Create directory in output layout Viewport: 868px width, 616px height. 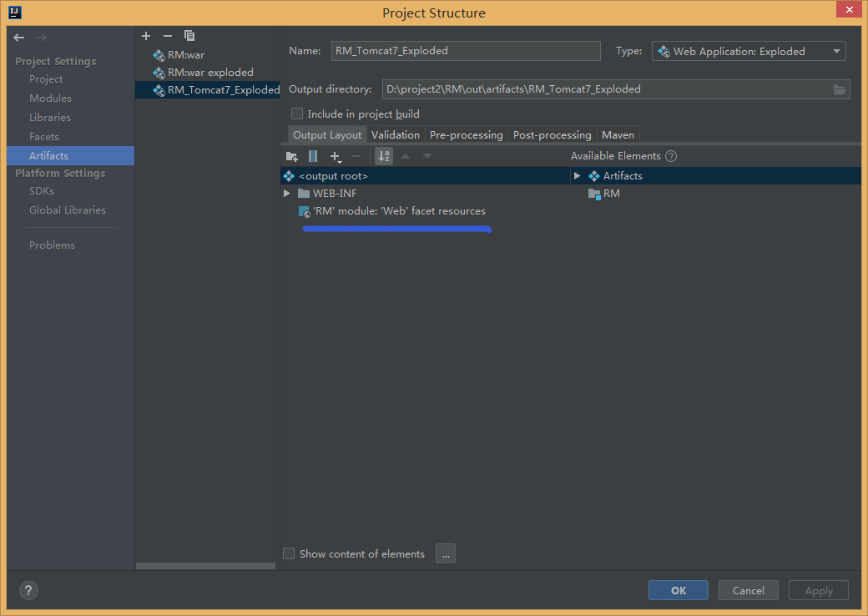click(292, 157)
